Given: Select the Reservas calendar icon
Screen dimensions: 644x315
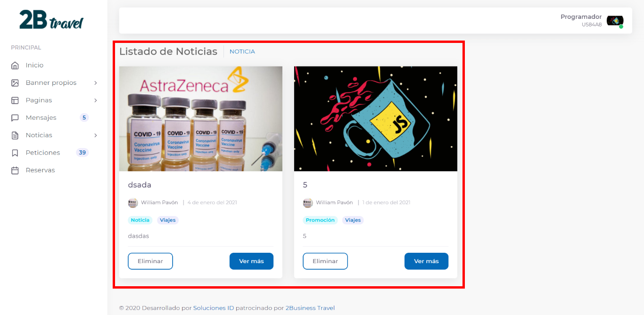Looking at the screenshot, I should coord(15,170).
